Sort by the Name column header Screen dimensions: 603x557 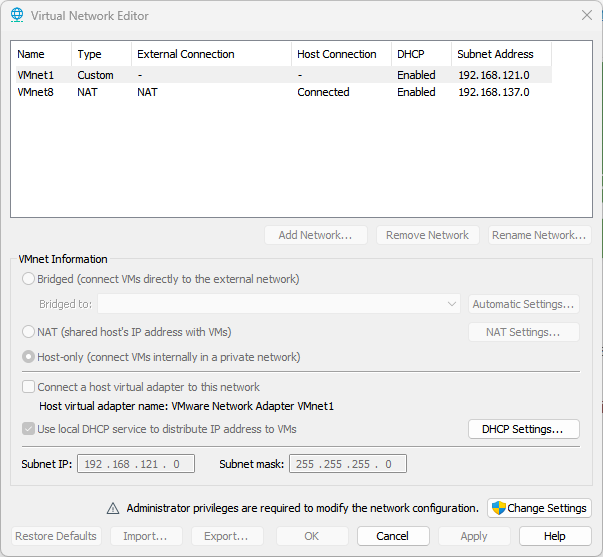click(x=42, y=54)
